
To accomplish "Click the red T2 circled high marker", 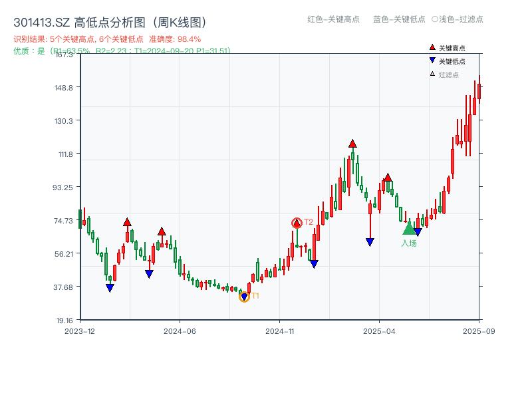I will (x=297, y=223).
